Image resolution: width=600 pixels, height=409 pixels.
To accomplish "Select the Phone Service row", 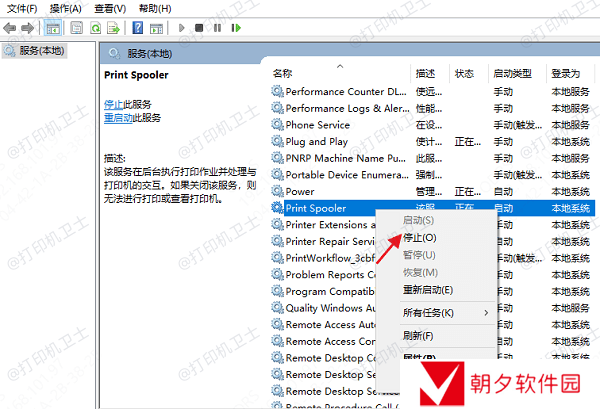I will [432, 125].
